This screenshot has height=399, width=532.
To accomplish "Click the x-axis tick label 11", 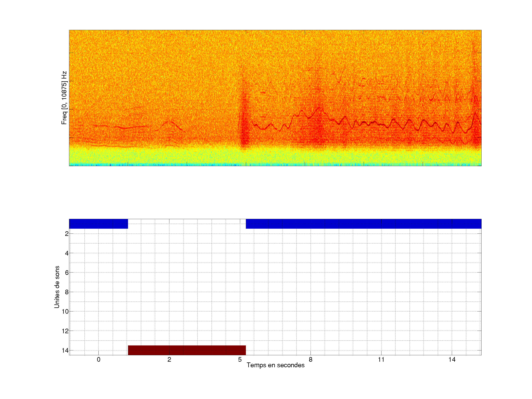I will click(x=381, y=359).
